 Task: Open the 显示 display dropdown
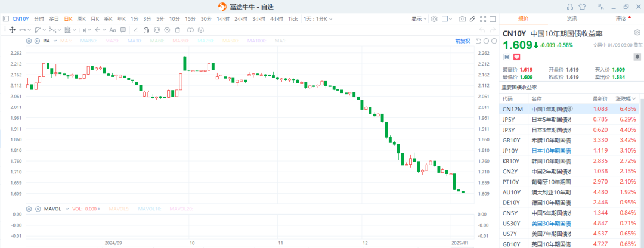click(418, 18)
